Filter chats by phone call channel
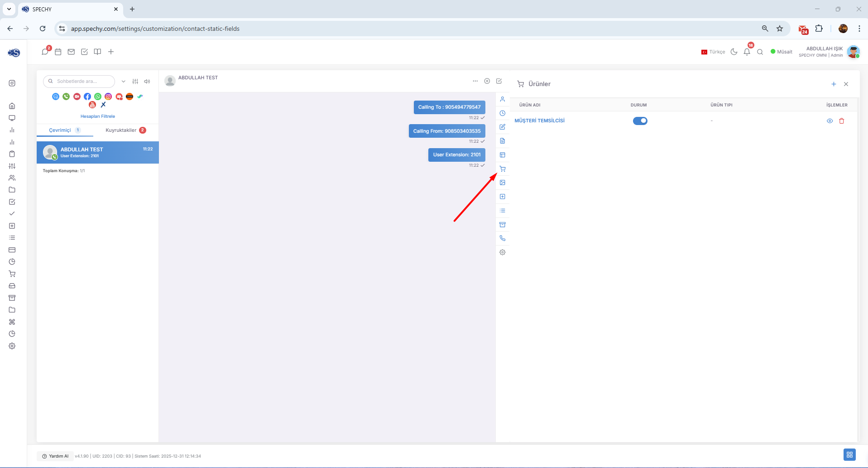 coord(66,96)
